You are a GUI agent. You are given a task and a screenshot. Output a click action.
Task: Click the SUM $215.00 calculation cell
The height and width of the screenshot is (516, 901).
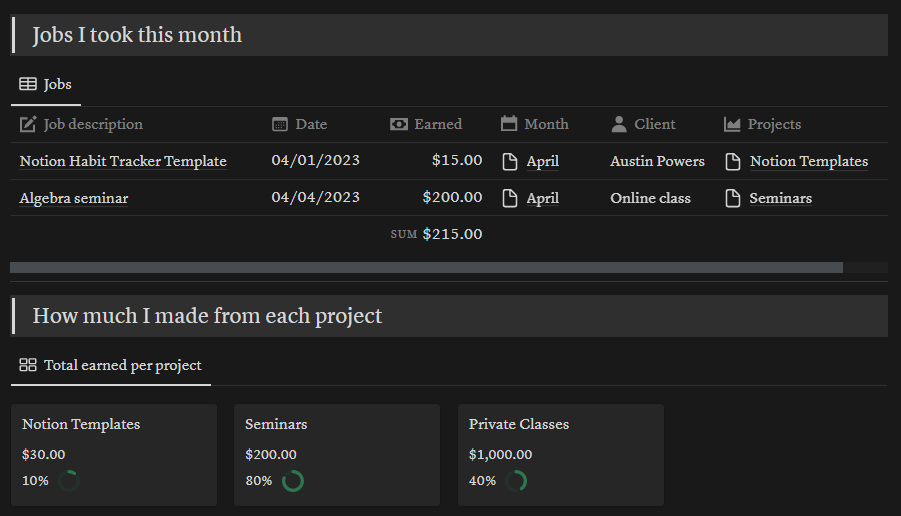point(437,235)
